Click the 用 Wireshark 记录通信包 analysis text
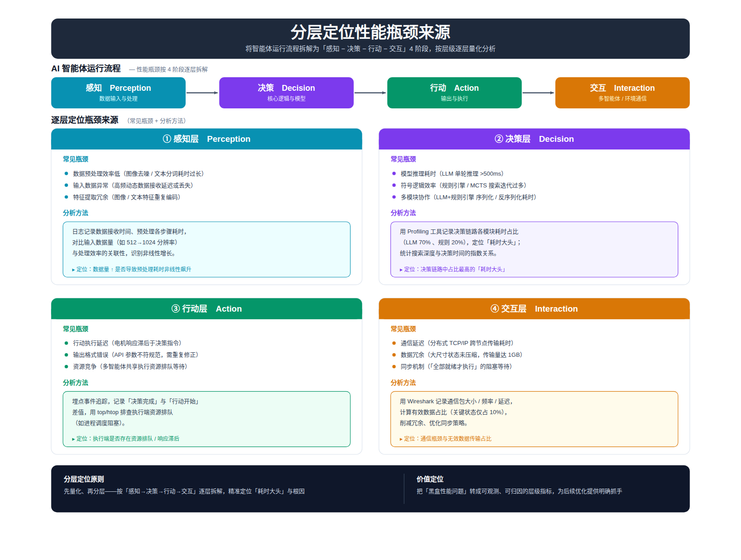 457,412
